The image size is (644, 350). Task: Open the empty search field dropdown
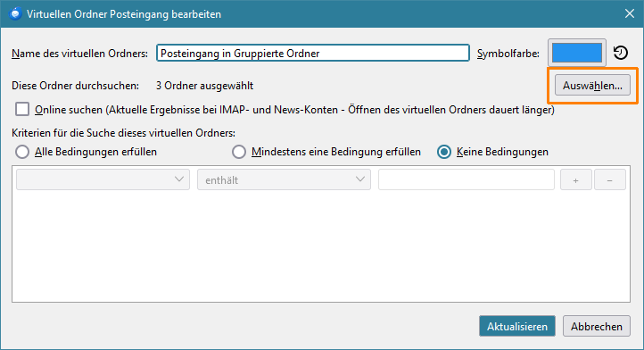pyautogui.click(x=103, y=179)
